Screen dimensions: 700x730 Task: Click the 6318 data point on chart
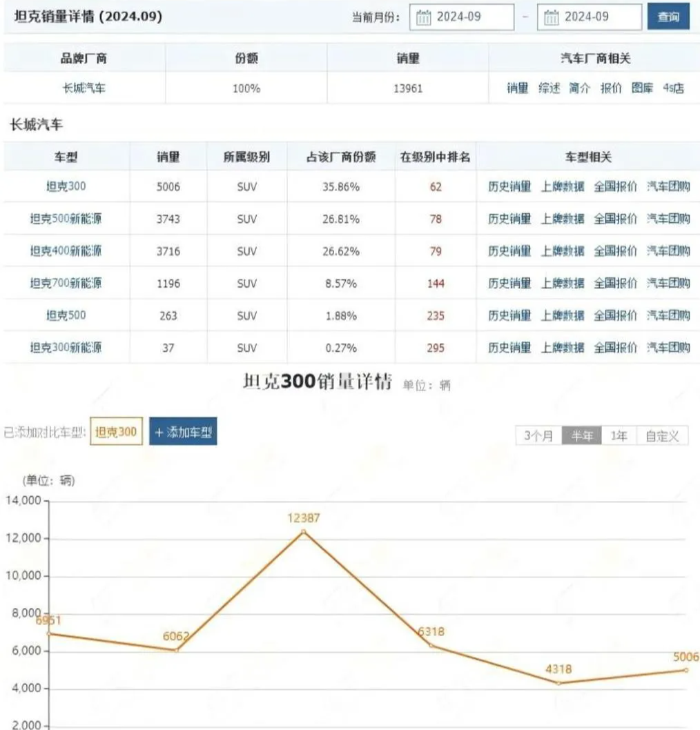431,646
